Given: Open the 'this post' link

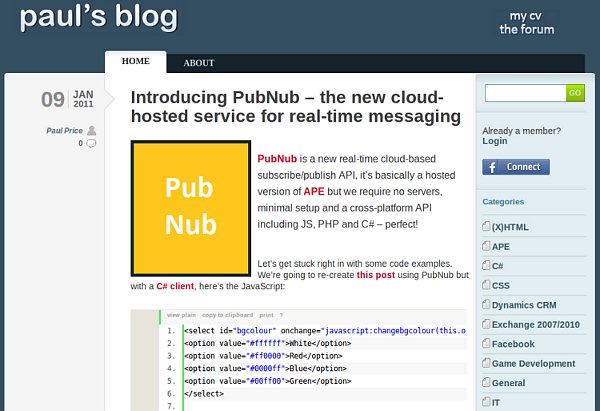Looking at the screenshot, I should (375, 275).
